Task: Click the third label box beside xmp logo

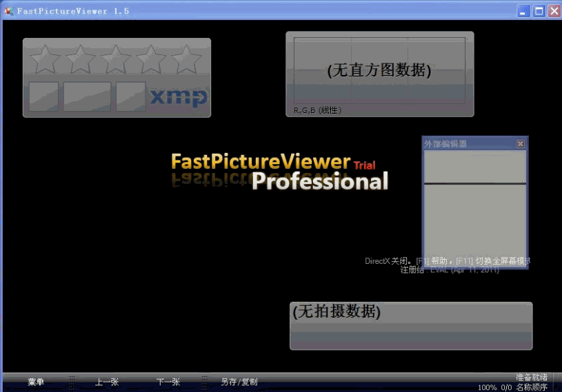Action: tap(131, 96)
